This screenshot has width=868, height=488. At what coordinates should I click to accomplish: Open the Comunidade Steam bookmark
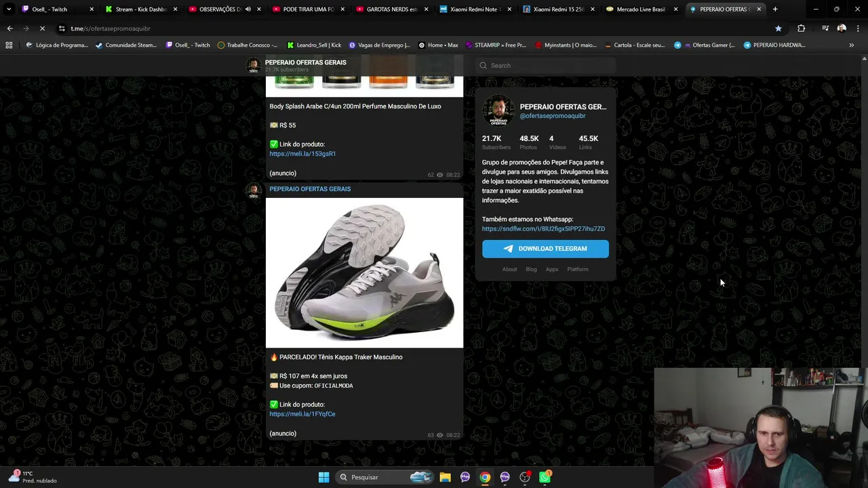tap(126, 45)
